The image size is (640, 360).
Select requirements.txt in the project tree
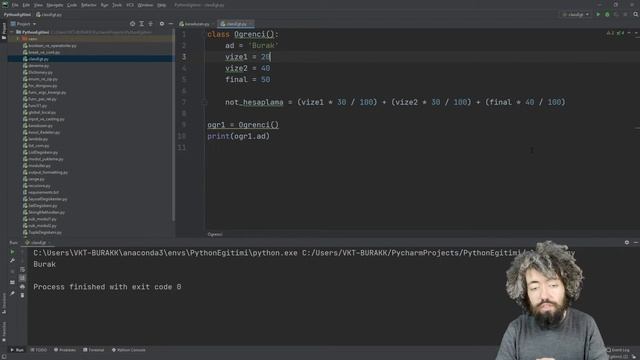43,192
